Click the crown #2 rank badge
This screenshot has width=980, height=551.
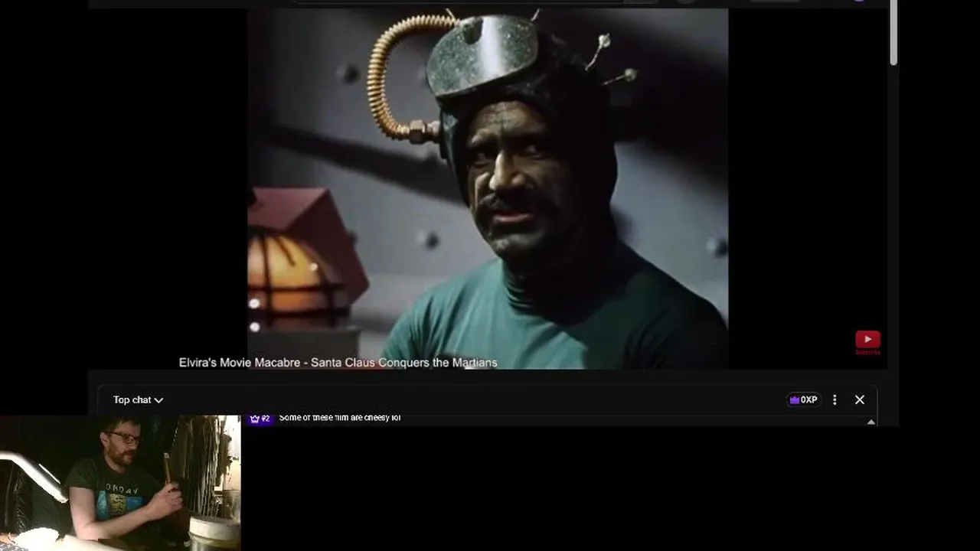[260, 419]
